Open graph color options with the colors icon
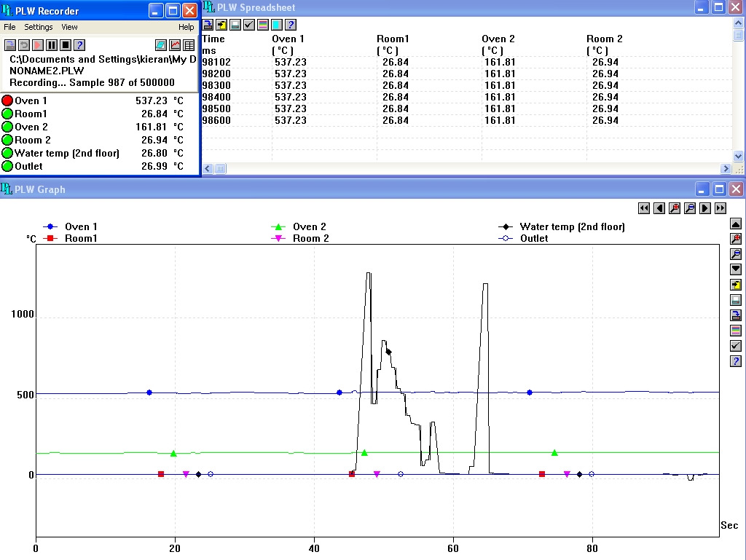This screenshot has width=746, height=560. pyautogui.click(x=737, y=329)
